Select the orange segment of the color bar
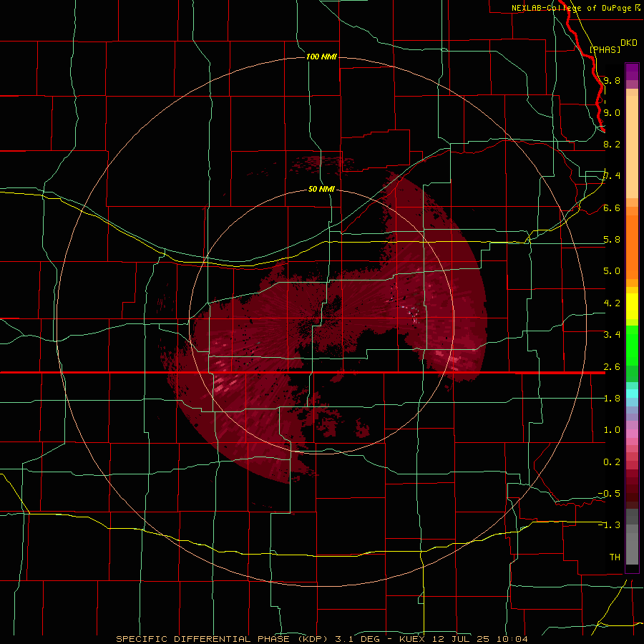This screenshot has height=644, width=644. pyautogui.click(x=632, y=248)
